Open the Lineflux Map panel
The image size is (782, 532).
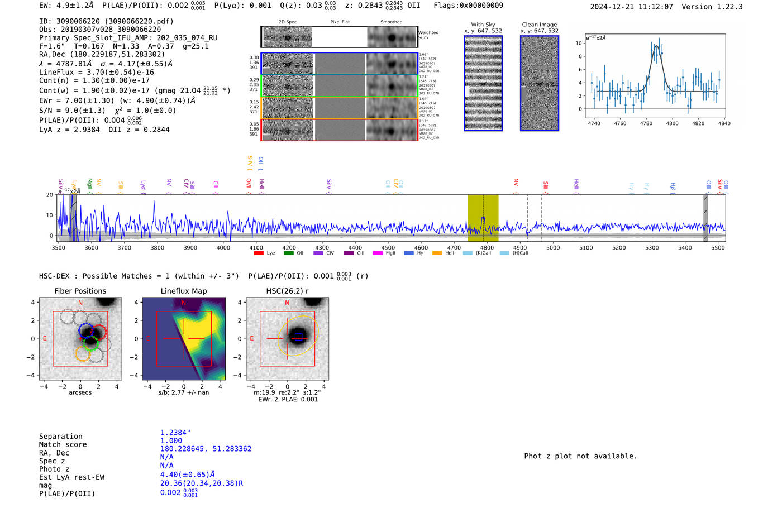(184, 339)
